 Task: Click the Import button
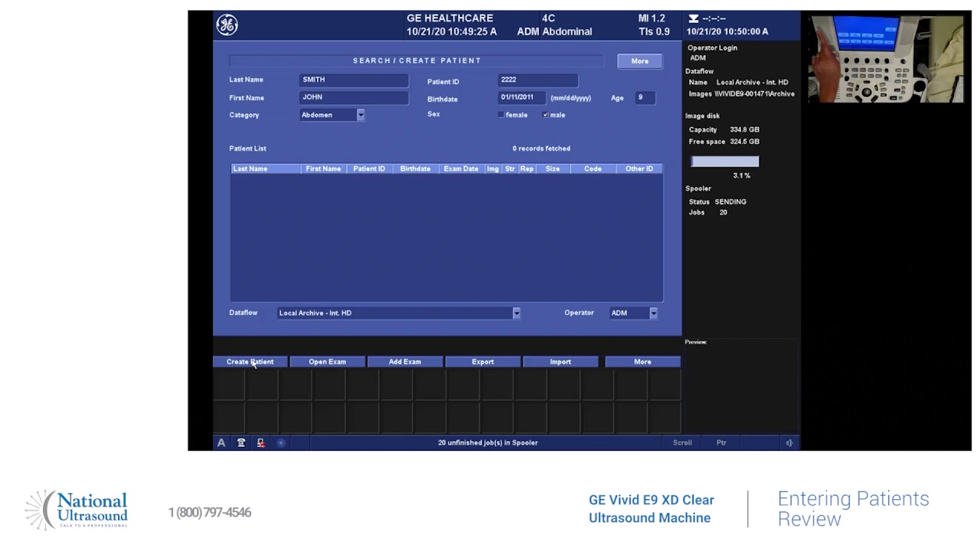560,362
